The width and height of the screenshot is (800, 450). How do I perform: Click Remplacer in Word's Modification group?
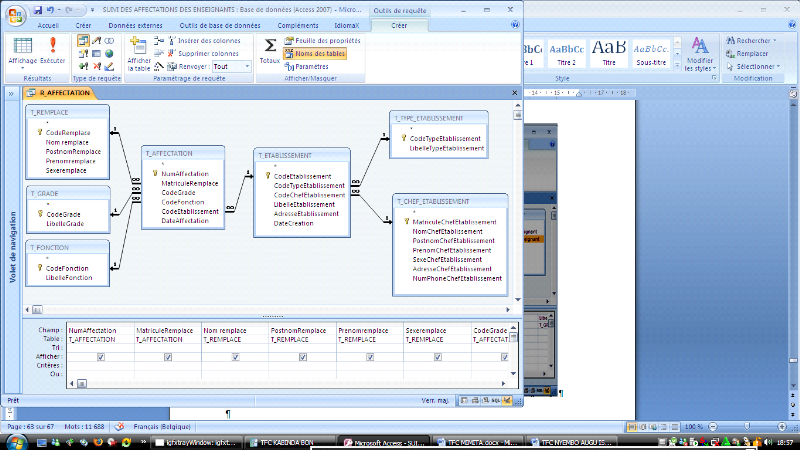[750, 53]
